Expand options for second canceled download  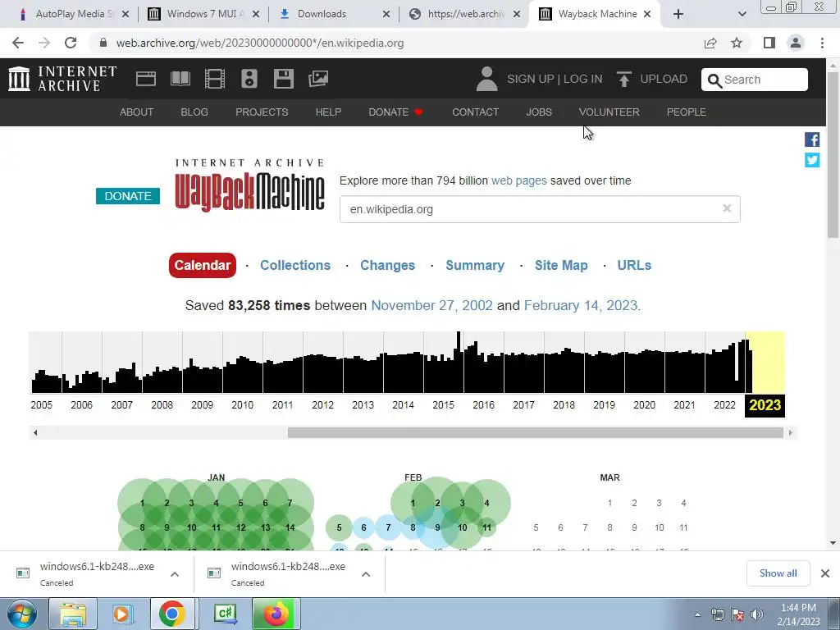pos(366,574)
